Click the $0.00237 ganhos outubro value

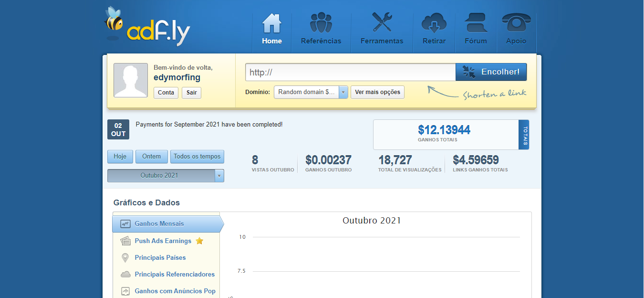(328, 160)
